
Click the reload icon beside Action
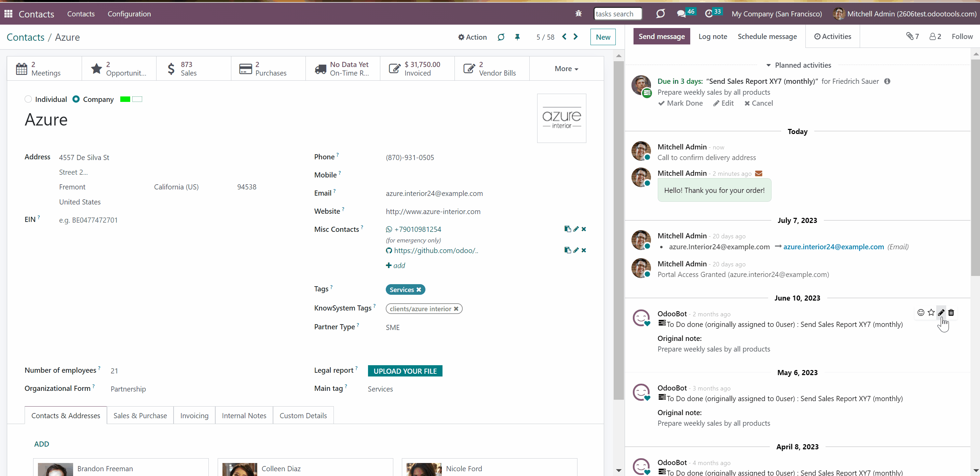pyautogui.click(x=501, y=37)
